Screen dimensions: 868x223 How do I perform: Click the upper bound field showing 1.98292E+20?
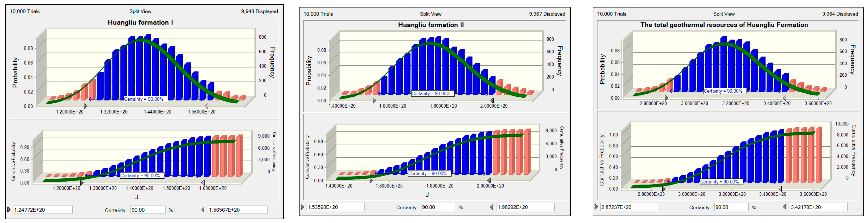point(525,207)
